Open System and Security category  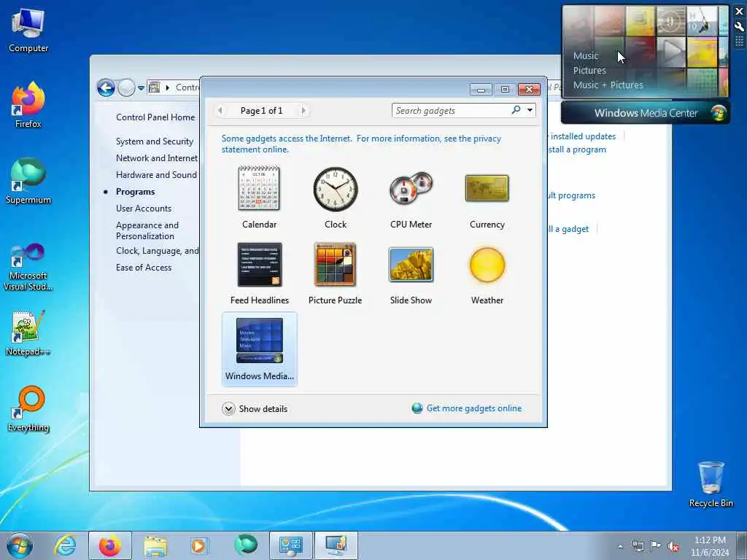pyautogui.click(x=155, y=141)
